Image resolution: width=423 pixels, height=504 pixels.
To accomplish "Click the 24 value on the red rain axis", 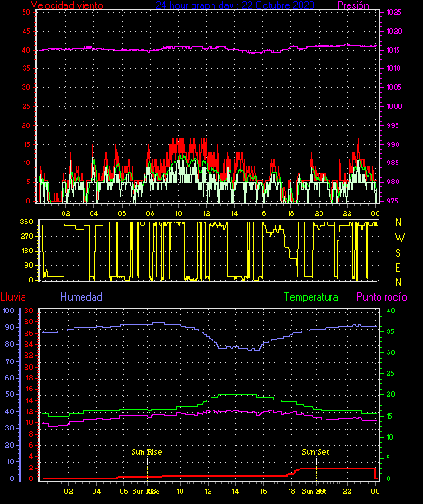I will (28, 344).
